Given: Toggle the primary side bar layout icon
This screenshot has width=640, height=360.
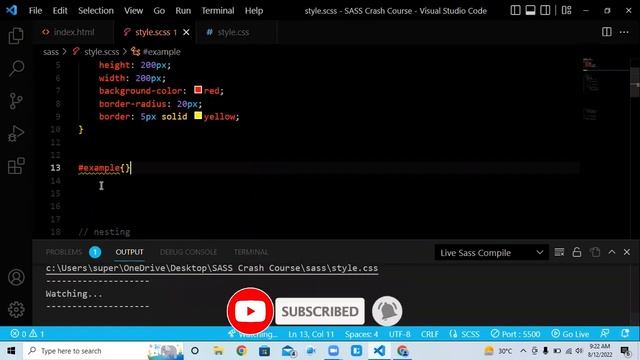Looking at the screenshot, I should pos(516,11).
